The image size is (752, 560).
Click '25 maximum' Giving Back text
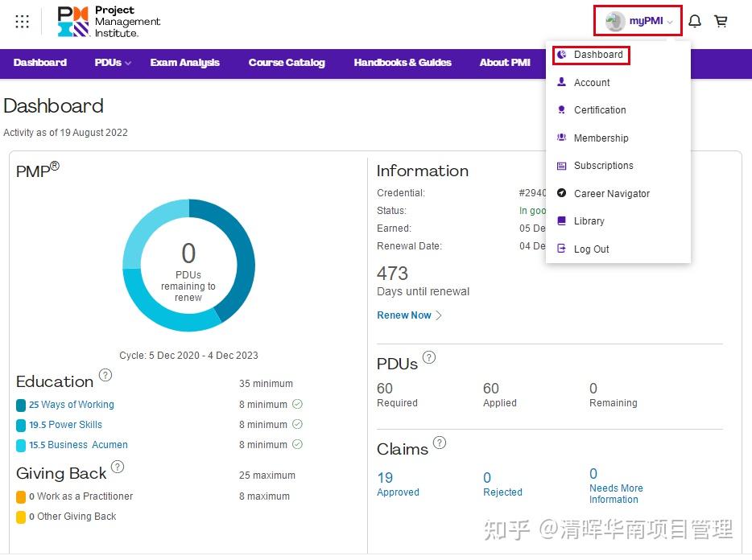pos(267,476)
